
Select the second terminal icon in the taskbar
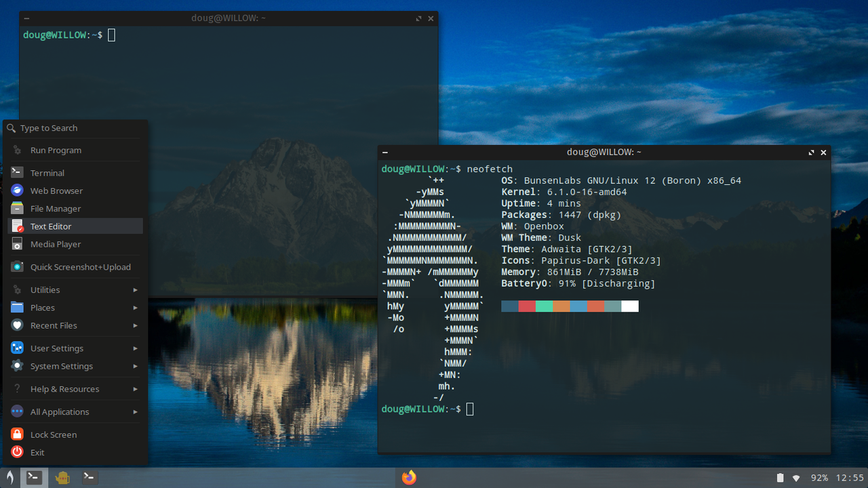tap(89, 477)
